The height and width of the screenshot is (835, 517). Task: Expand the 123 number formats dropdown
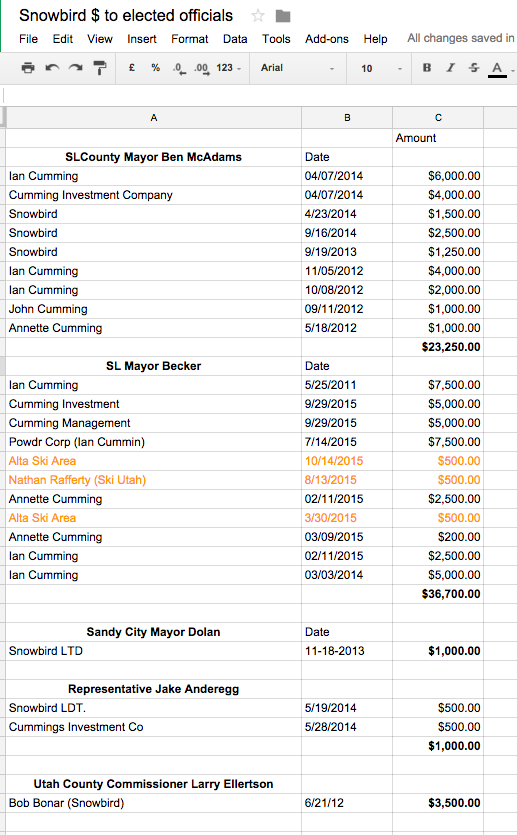pyautogui.click(x=229, y=68)
